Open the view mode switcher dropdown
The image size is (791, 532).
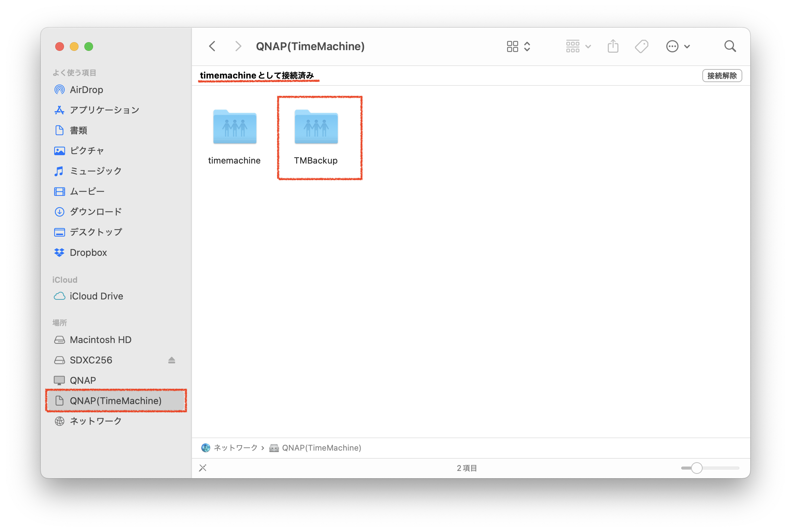pyautogui.click(x=519, y=47)
